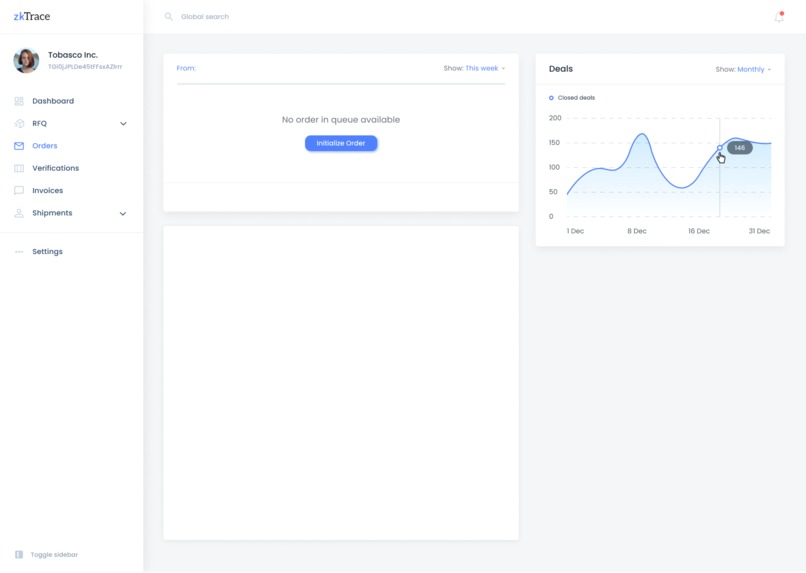Open the Show: This week dropdown

[x=474, y=68]
